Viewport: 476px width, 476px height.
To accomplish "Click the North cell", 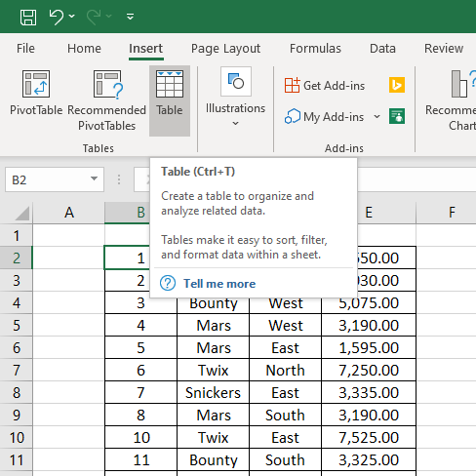I will click(x=285, y=370).
